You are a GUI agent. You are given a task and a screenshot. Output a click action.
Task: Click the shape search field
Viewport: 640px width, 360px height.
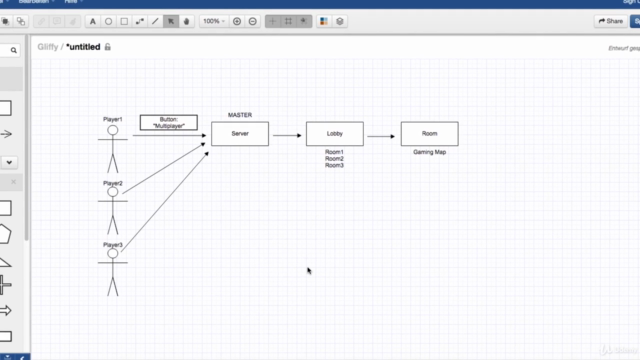[9, 50]
